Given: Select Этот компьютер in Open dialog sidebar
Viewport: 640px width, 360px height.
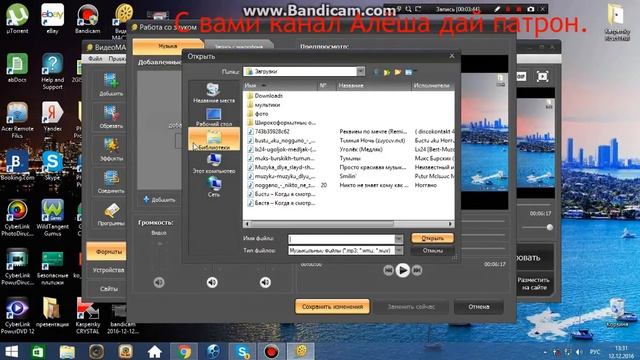Looking at the screenshot, I should pos(214,163).
